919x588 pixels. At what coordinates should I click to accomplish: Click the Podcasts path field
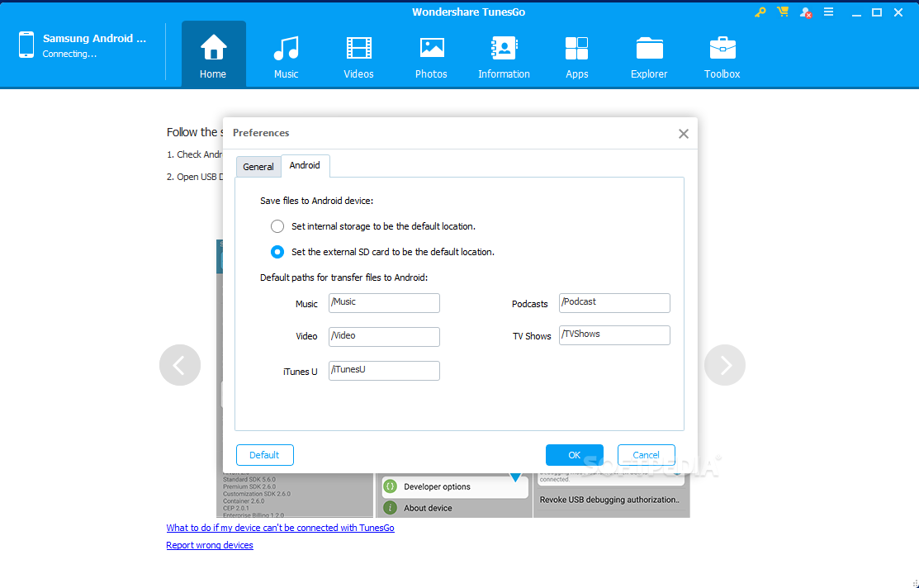(x=614, y=303)
